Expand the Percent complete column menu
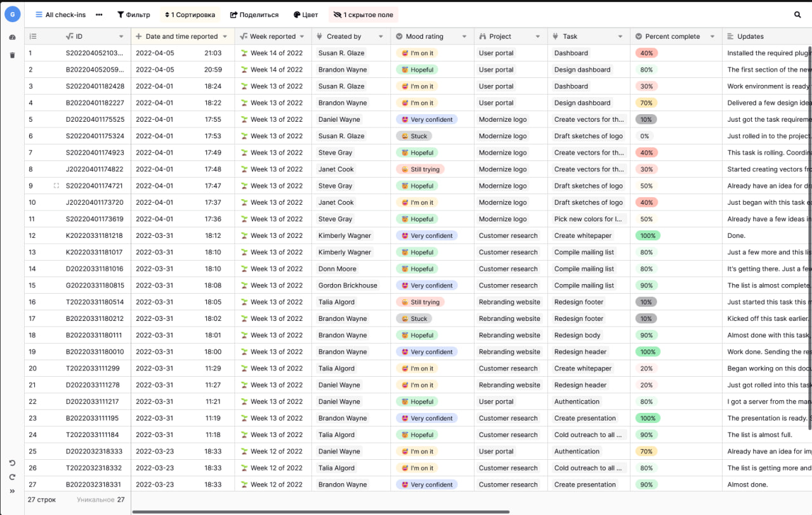The width and height of the screenshot is (812, 515). point(712,37)
